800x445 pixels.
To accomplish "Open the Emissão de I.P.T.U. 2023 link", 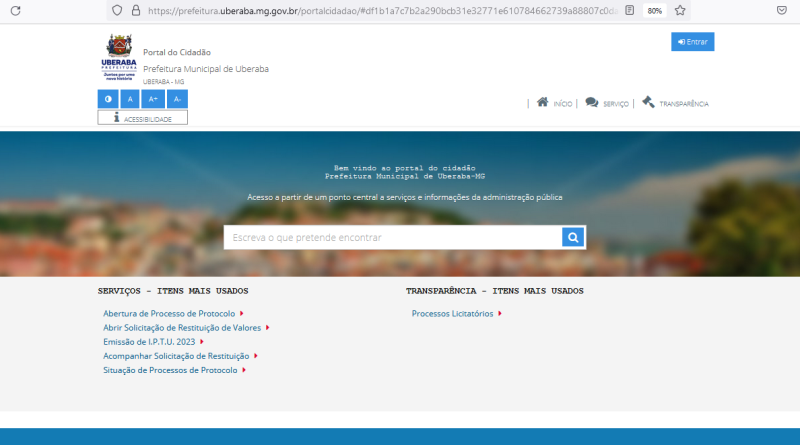I will pyautogui.click(x=150, y=341).
